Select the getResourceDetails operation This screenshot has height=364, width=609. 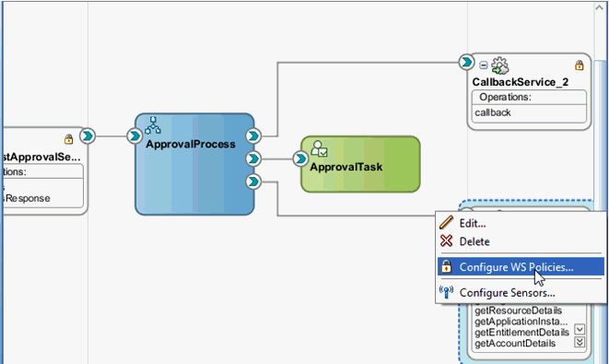tap(518, 311)
